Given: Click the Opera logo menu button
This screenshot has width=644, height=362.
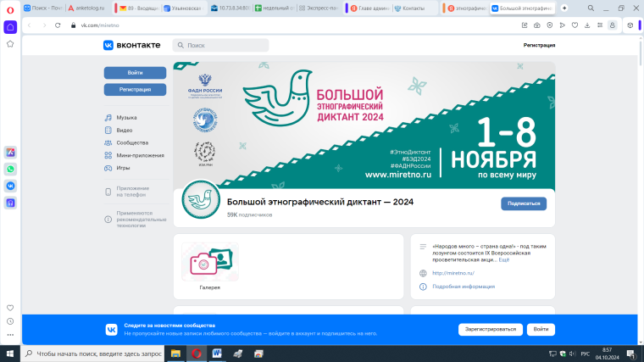Looking at the screenshot, I should (10, 10).
